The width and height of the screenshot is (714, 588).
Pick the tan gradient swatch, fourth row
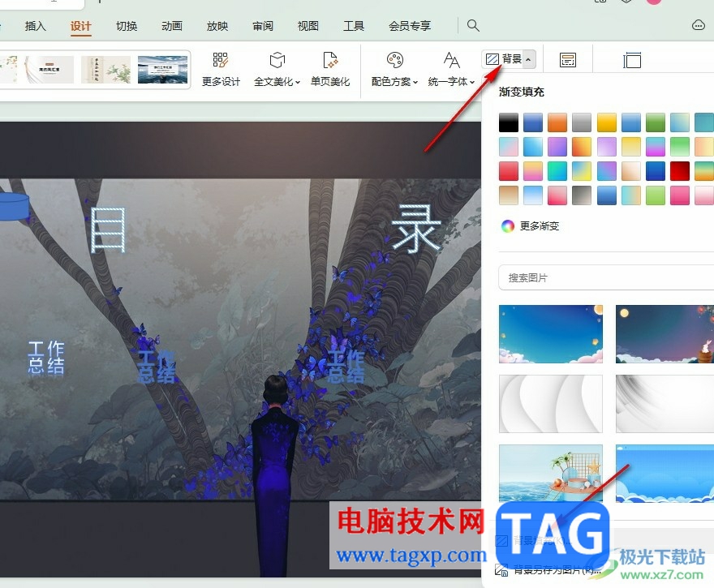click(509, 195)
